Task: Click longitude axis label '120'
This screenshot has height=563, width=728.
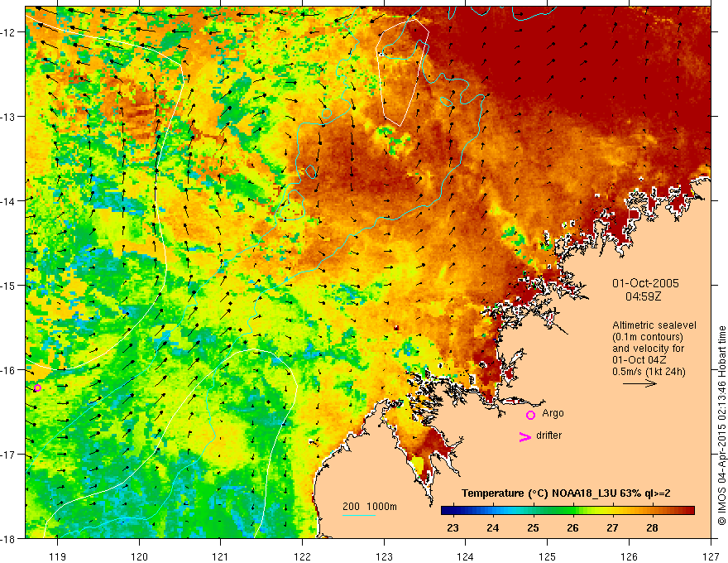Action: (x=139, y=556)
